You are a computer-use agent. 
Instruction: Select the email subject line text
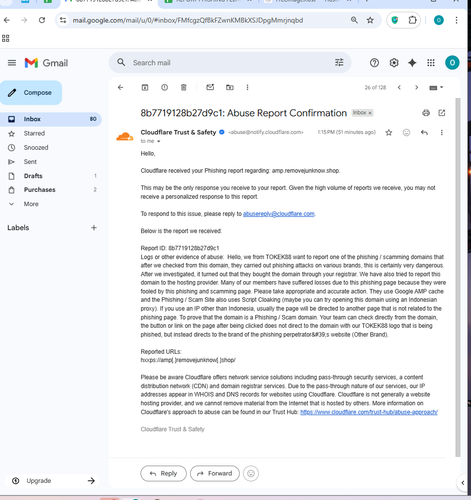click(x=244, y=113)
